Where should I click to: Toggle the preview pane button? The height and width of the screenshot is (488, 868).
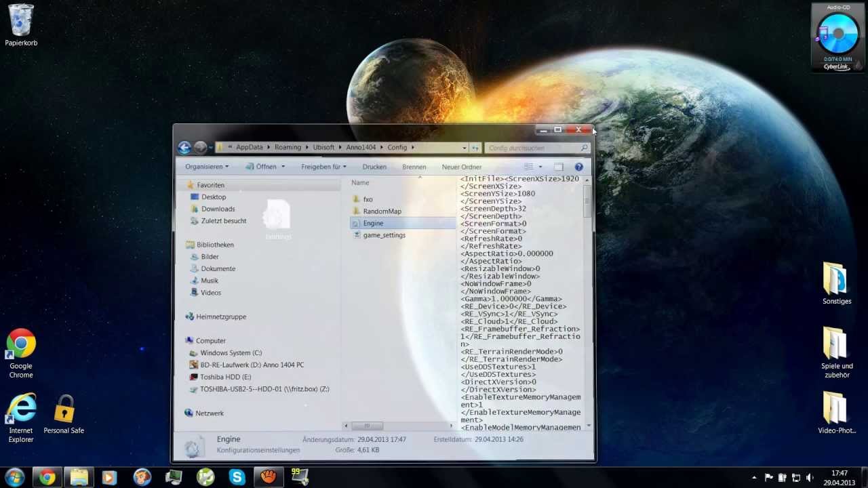559,167
